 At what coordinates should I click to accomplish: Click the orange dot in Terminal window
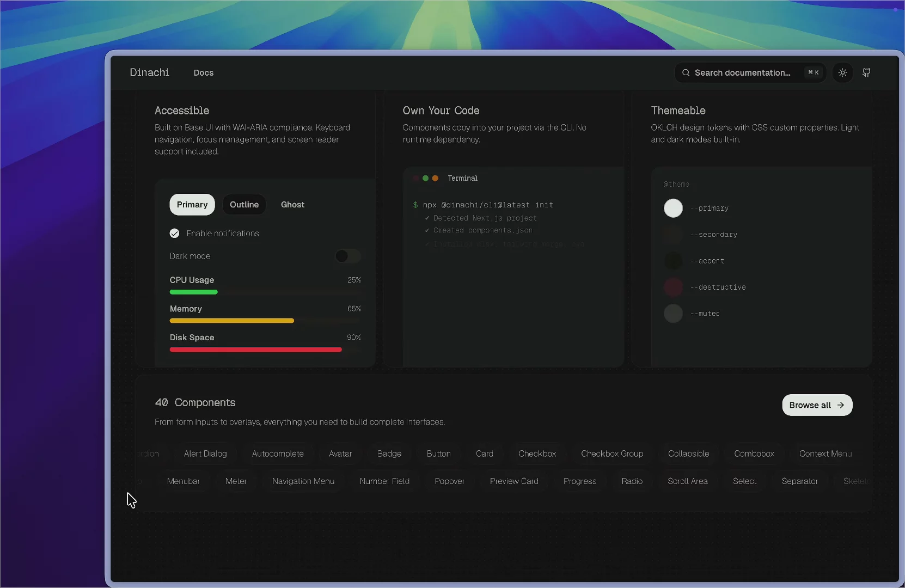435,178
